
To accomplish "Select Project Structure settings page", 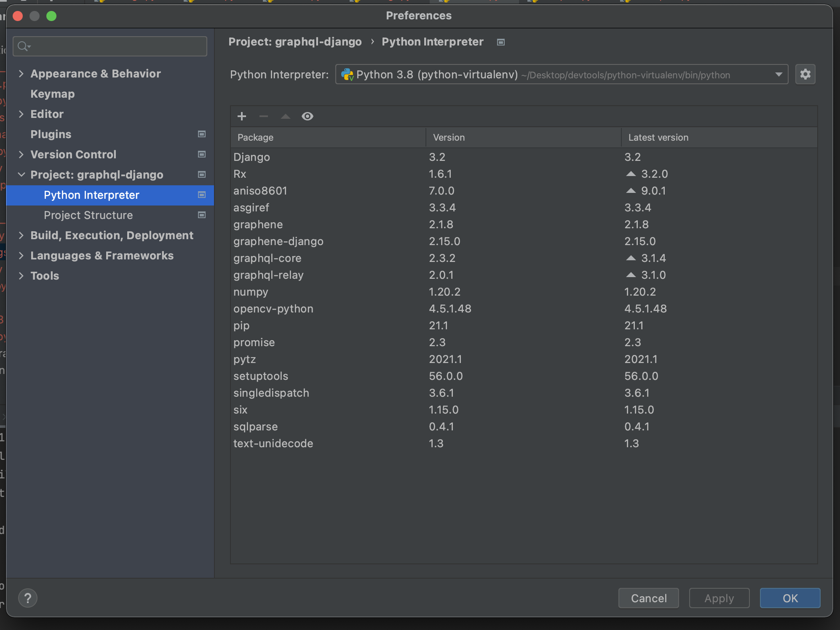I will point(88,215).
